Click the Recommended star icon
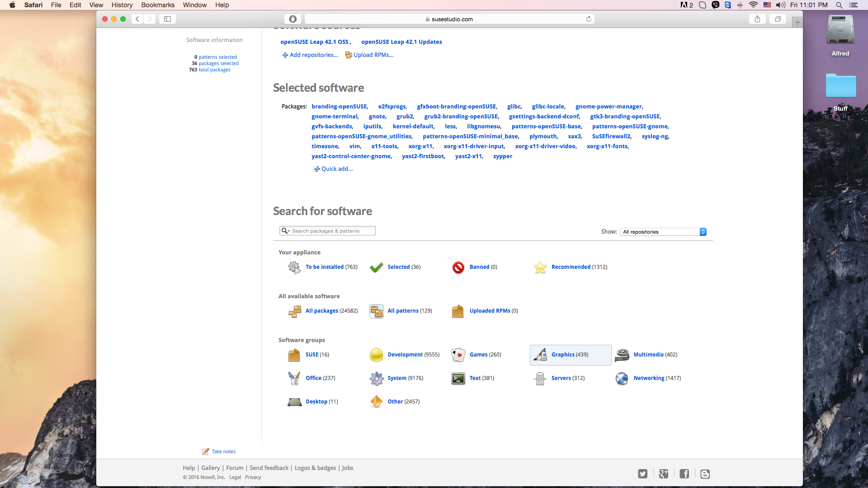The width and height of the screenshot is (868, 488). point(540,267)
